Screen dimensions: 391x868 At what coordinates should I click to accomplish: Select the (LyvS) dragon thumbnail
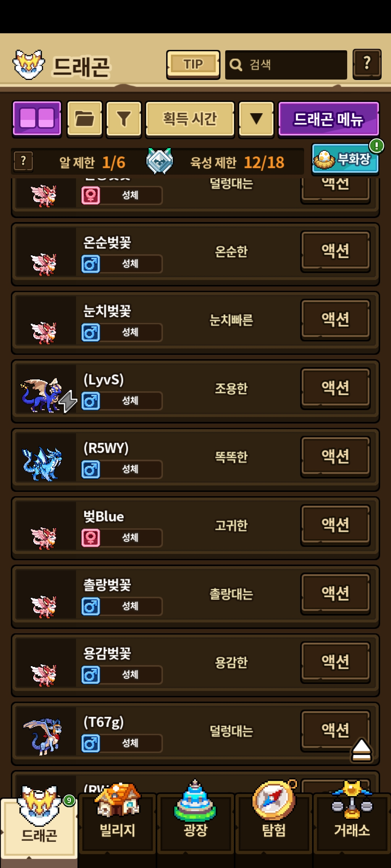click(x=46, y=396)
